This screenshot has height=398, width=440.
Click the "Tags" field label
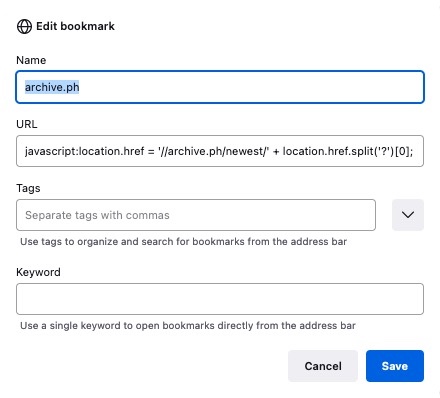pyautogui.click(x=28, y=188)
